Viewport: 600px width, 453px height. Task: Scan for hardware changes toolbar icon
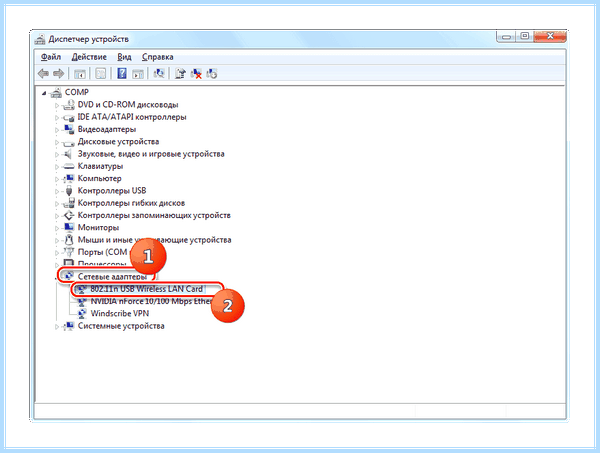[x=159, y=73]
